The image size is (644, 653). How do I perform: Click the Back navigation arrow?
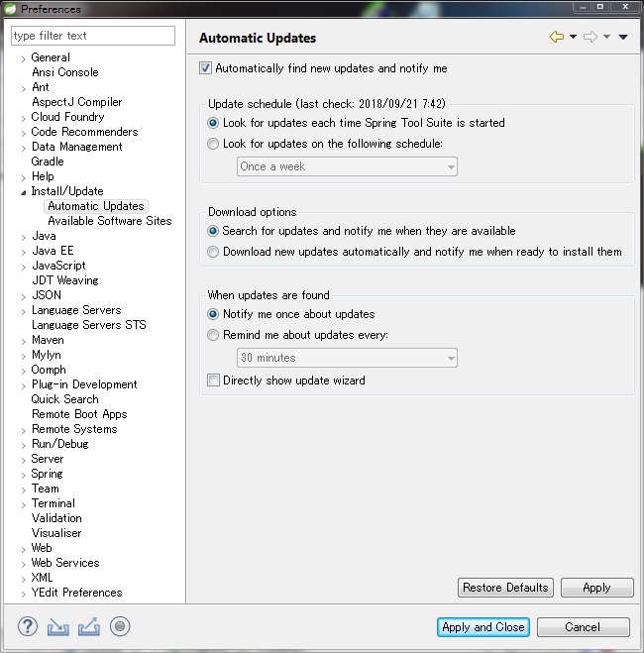click(x=557, y=38)
